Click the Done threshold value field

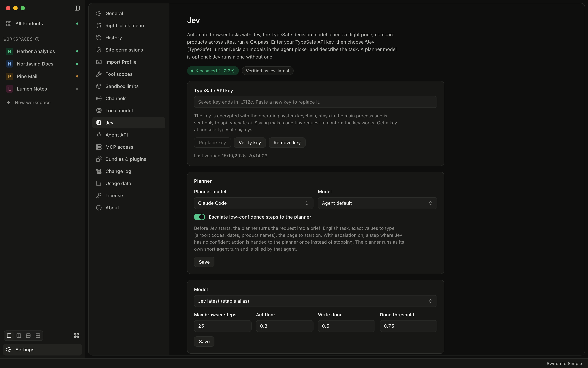408,326
